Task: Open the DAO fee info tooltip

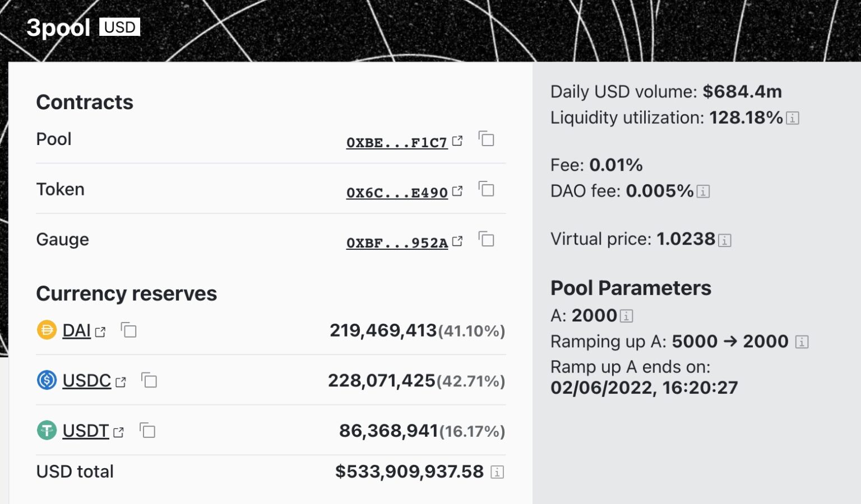Action: (x=703, y=191)
